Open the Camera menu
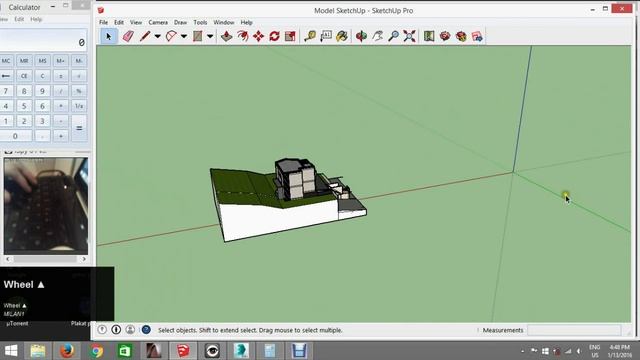The width and height of the screenshot is (640, 360). 158,22
